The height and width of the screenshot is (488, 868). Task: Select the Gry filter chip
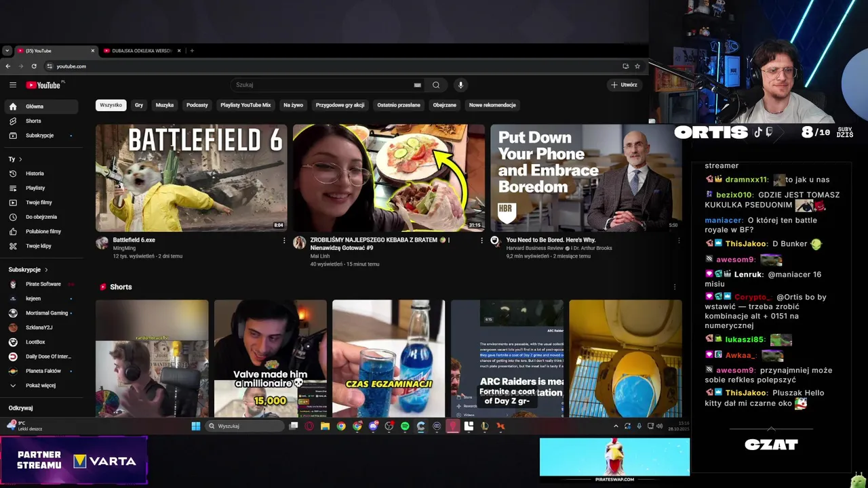139,105
